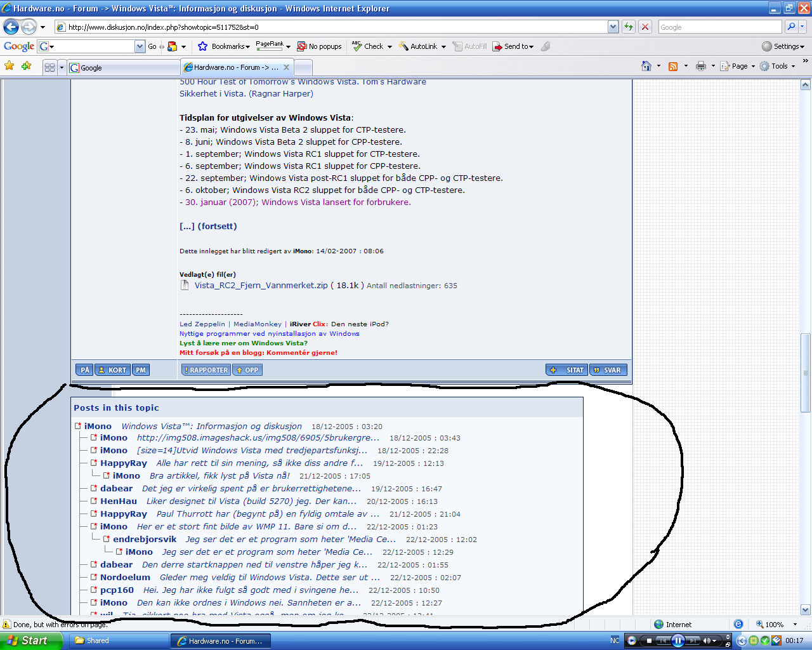Toggle the AutoLink button

[x=419, y=46]
